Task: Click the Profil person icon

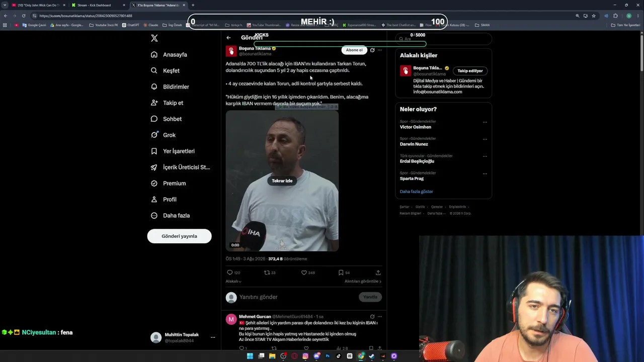Action: point(154,200)
